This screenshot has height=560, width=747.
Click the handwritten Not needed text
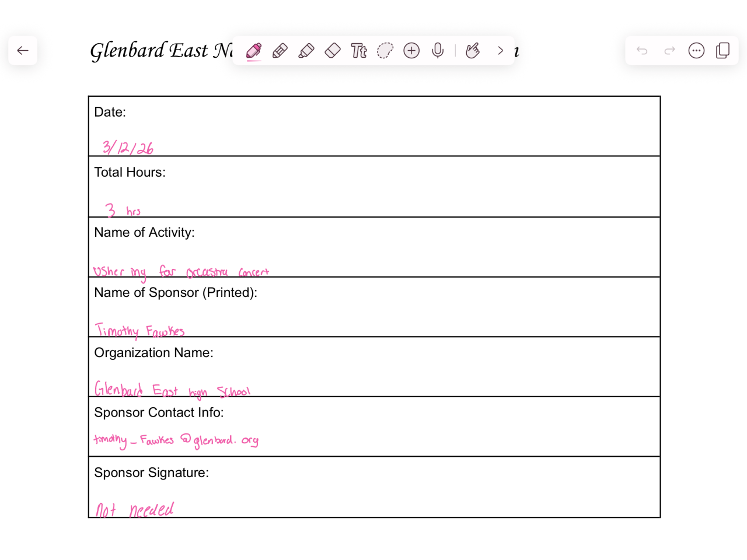(x=135, y=510)
